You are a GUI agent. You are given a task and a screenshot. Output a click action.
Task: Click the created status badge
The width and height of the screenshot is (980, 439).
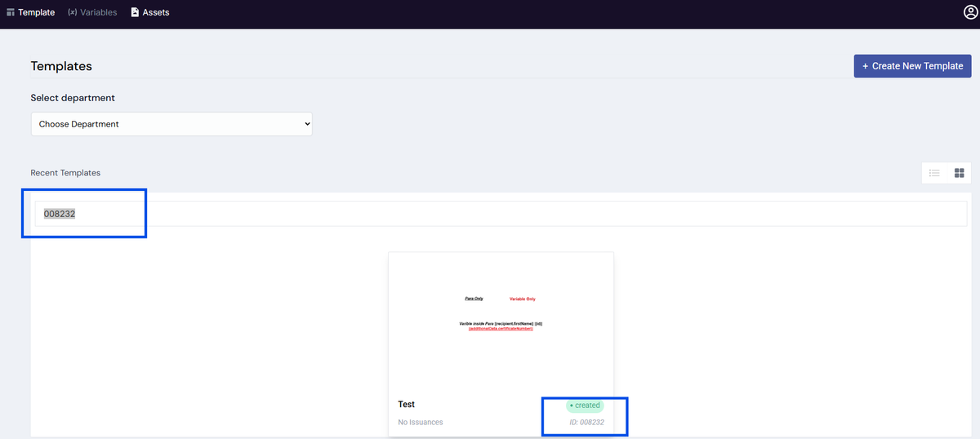585,406
